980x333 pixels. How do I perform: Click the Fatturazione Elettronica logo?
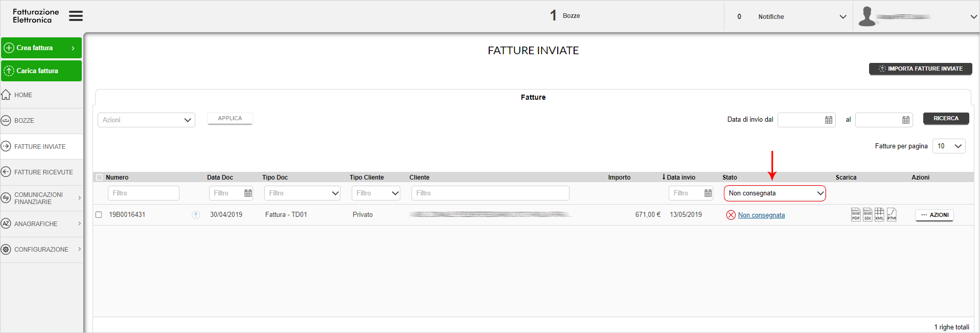[x=36, y=16]
